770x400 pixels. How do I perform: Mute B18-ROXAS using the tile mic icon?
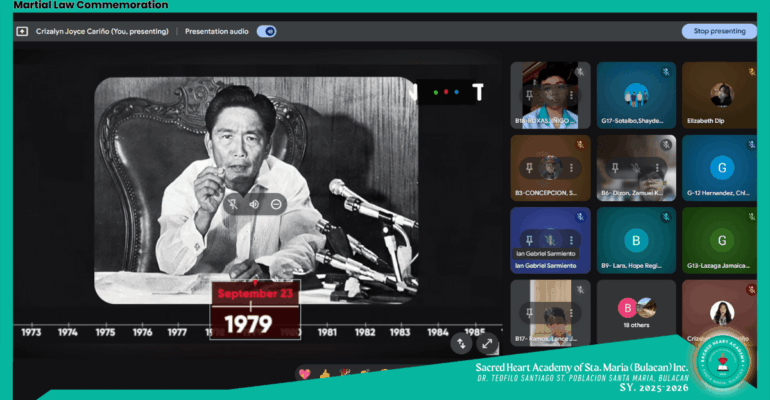point(550,95)
